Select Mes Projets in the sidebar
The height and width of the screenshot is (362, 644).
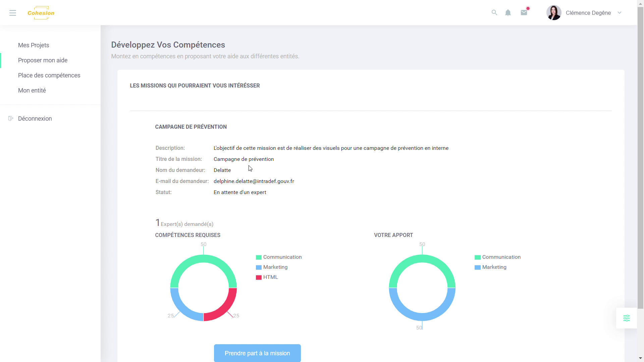33,45
